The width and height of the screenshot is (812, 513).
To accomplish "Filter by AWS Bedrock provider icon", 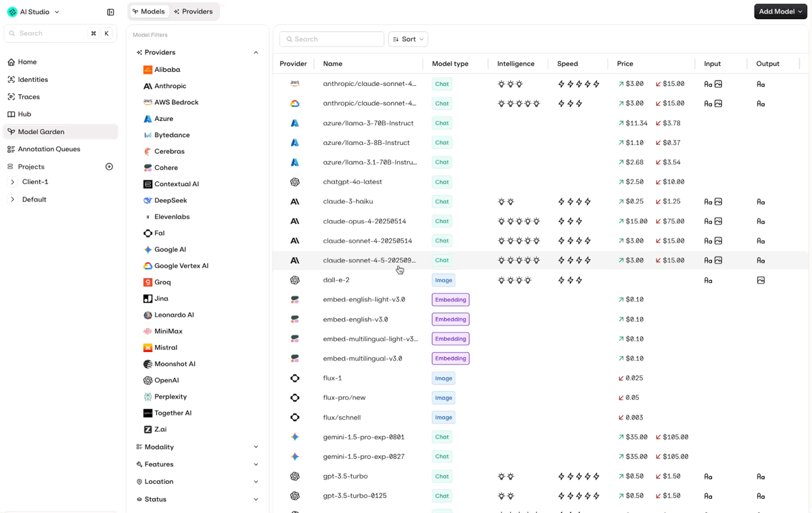I will 148,102.
